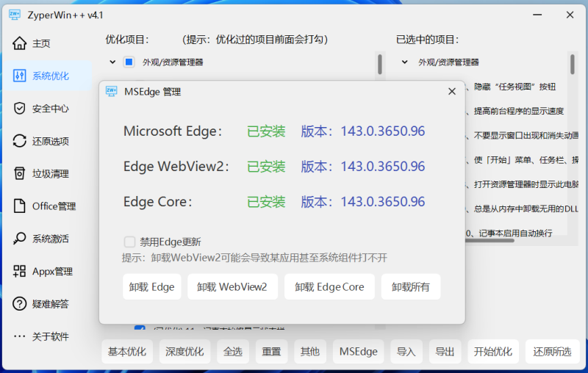Click the refresh icon for 还原选项
588x373 pixels.
[20, 141]
